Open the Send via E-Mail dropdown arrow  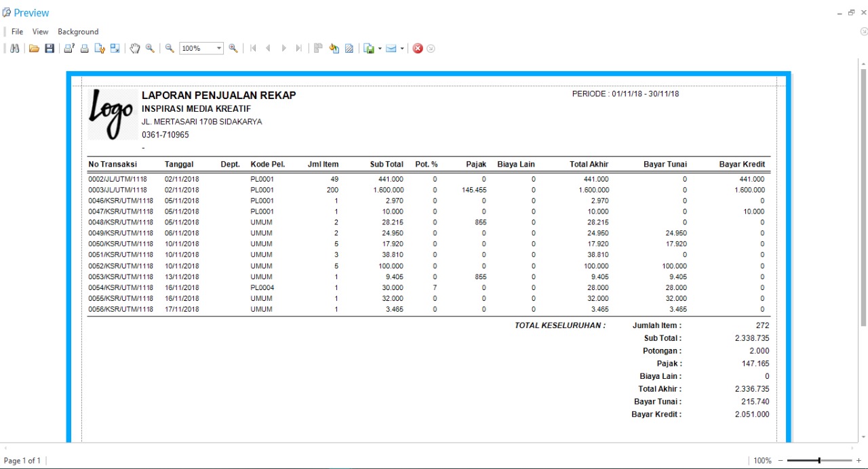(x=402, y=49)
